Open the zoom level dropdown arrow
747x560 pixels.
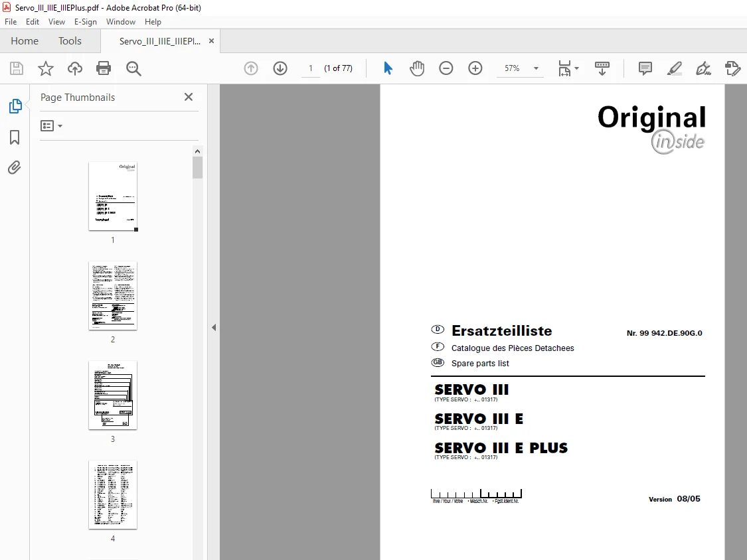coord(536,68)
